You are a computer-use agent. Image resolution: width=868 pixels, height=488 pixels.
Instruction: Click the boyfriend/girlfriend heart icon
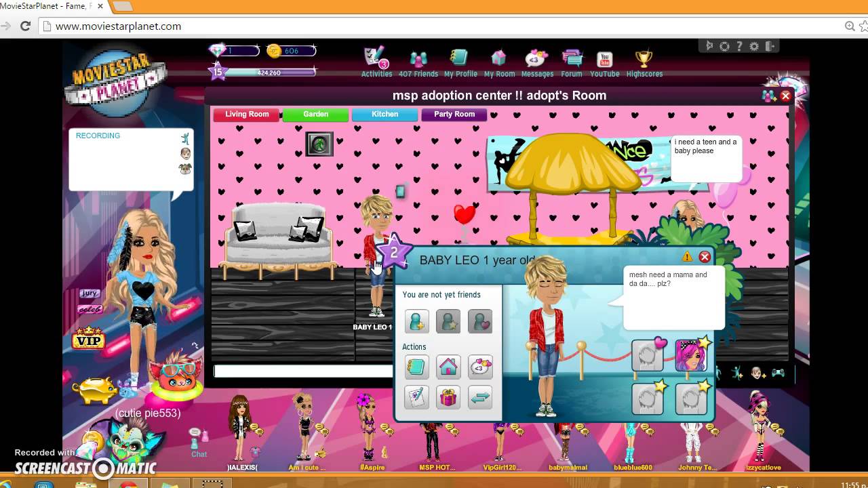(480, 321)
